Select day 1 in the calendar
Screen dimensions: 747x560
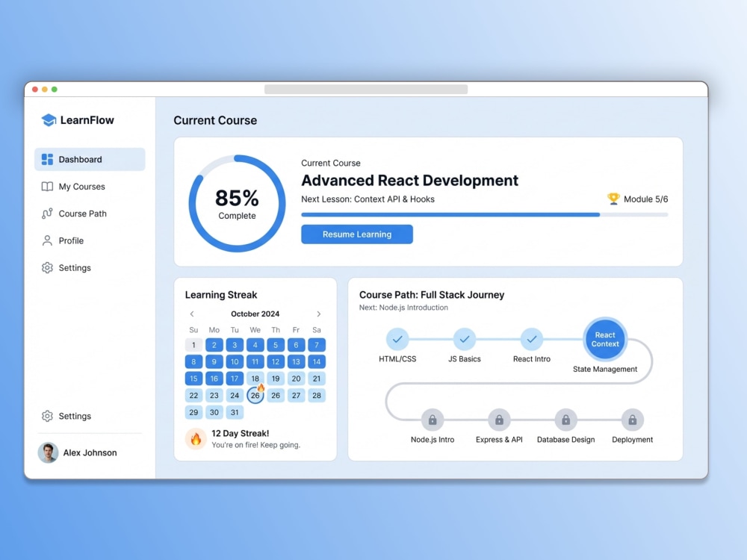point(193,345)
